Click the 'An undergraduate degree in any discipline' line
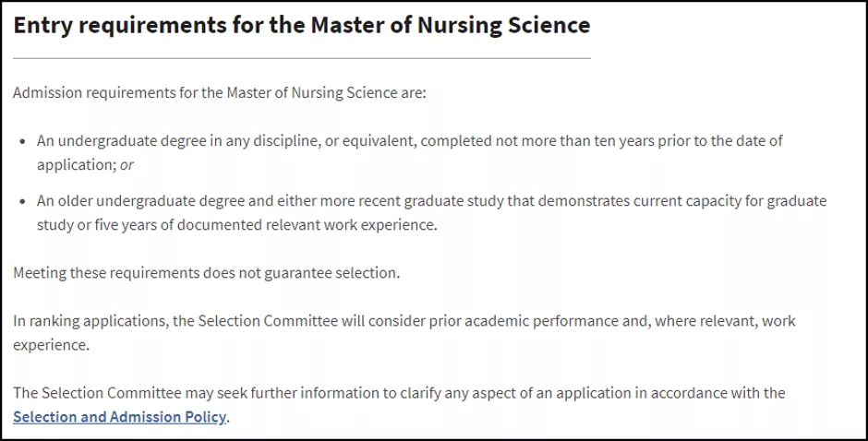Screen dimensions: 868x441 tap(410, 140)
